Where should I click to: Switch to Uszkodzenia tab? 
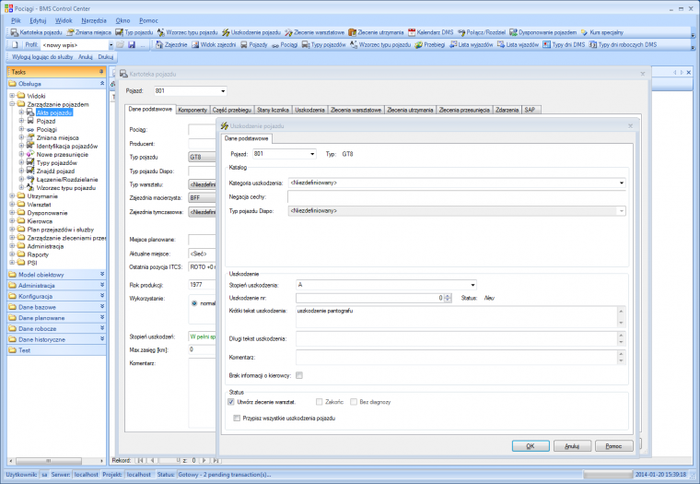point(310,110)
